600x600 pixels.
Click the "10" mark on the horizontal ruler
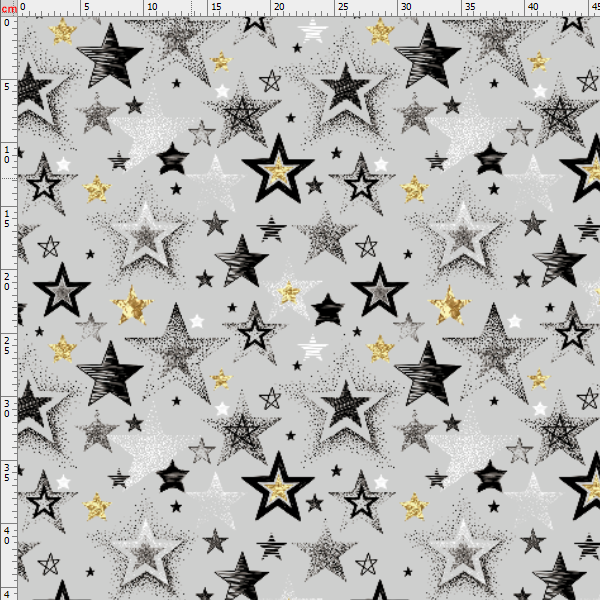tap(152, 7)
